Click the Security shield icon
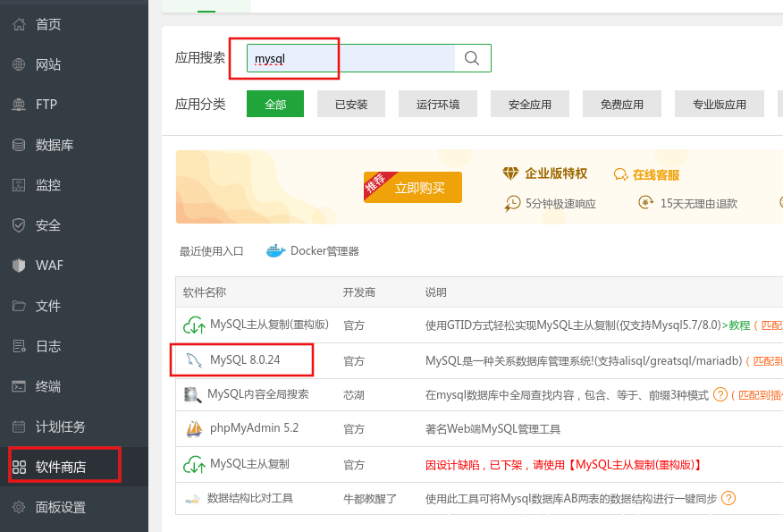The height and width of the screenshot is (532, 783). (x=19, y=225)
